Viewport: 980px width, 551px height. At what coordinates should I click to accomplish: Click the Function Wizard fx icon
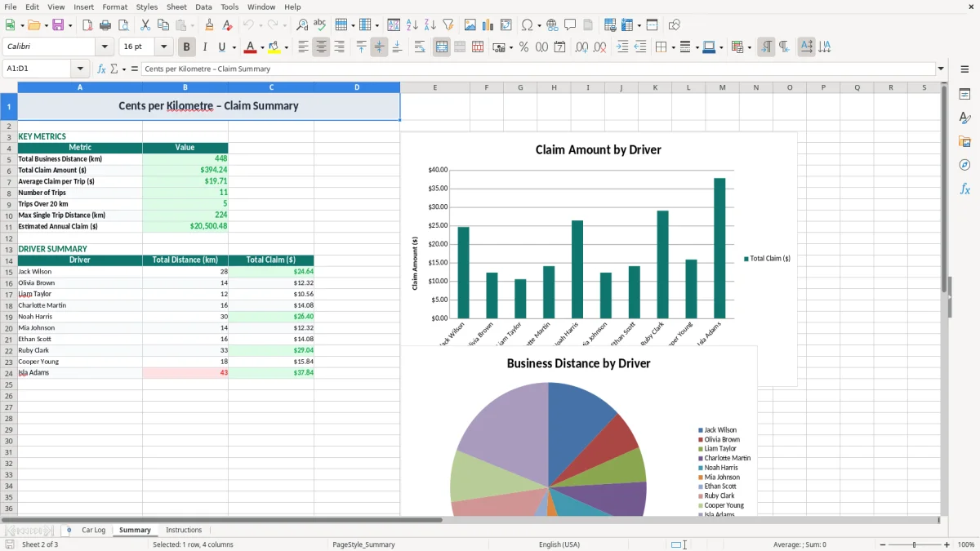(101, 69)
